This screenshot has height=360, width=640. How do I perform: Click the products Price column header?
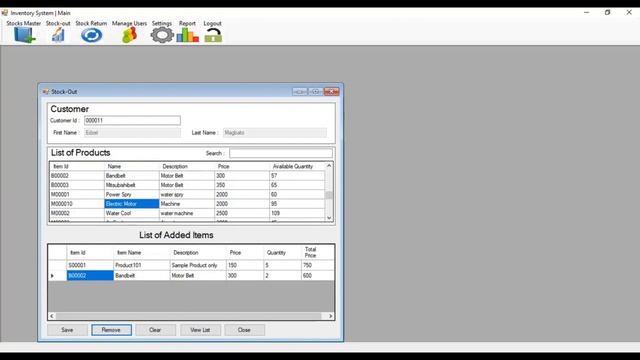(242, 166)
